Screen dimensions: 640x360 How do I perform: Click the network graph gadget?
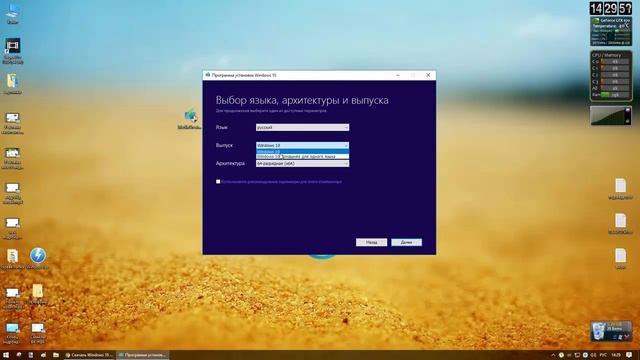click(611, 116)
